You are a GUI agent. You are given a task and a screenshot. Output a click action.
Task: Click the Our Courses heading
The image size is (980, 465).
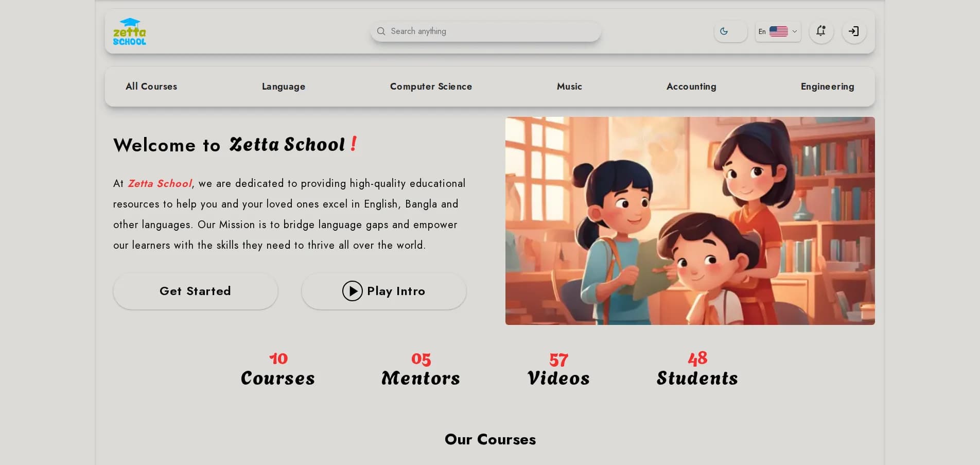pyautogui.click(x=490, y=439)
